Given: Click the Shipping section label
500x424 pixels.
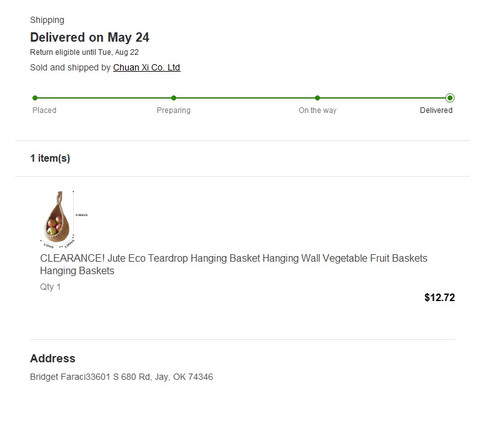Looking at the screenshot, I should (47, 20).
